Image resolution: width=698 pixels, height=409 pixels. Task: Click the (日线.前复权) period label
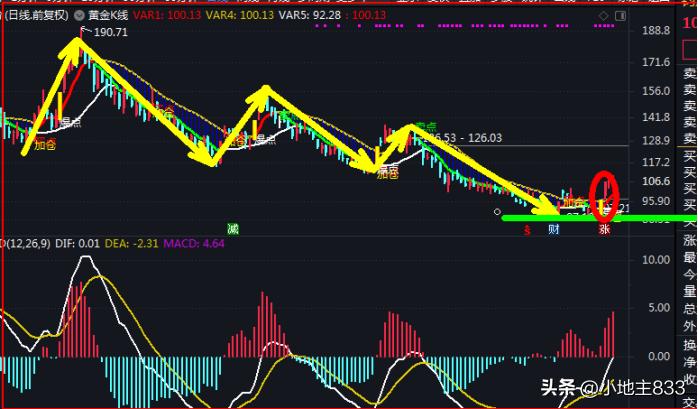(x=36, y=16)
